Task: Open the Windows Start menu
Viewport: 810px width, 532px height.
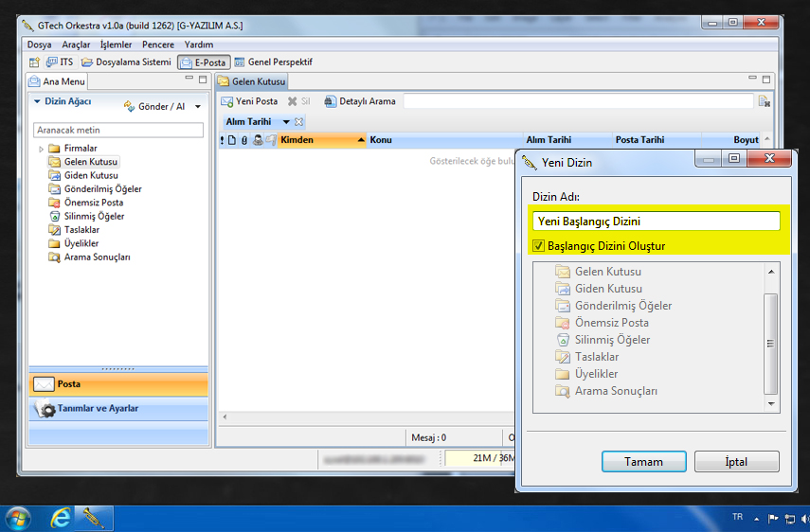Action: 18,519
